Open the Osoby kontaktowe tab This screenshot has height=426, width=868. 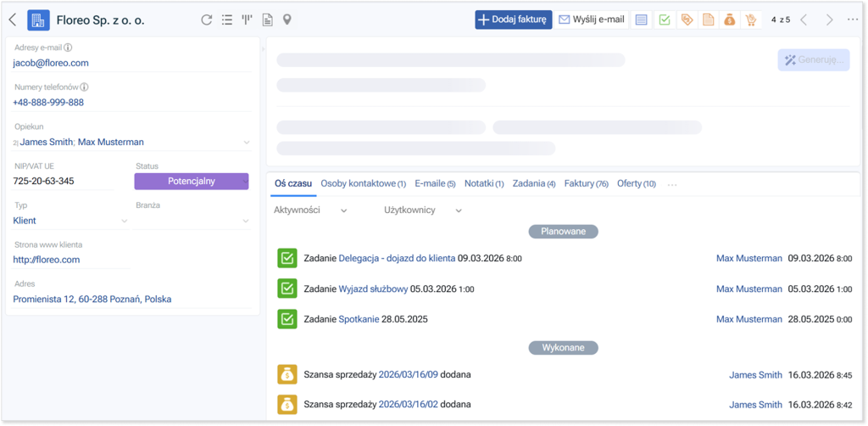(x=363, y=183)
